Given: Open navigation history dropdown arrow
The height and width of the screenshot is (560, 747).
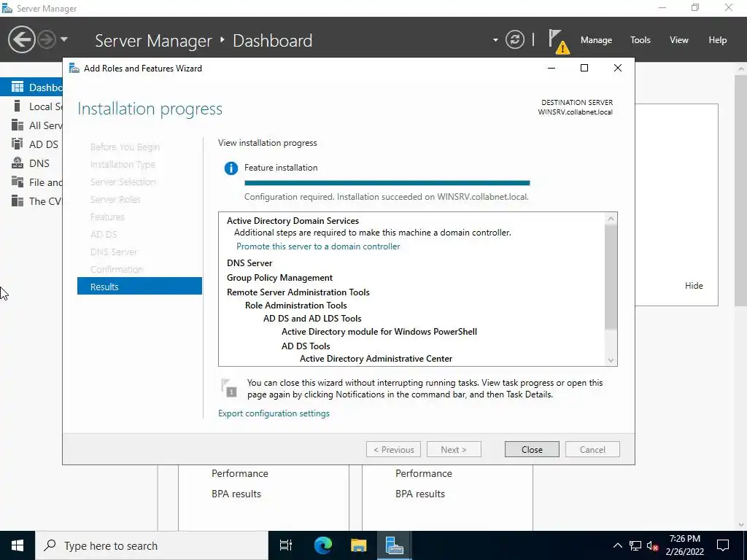Looking at the screenshot, I should click(64, 39).
